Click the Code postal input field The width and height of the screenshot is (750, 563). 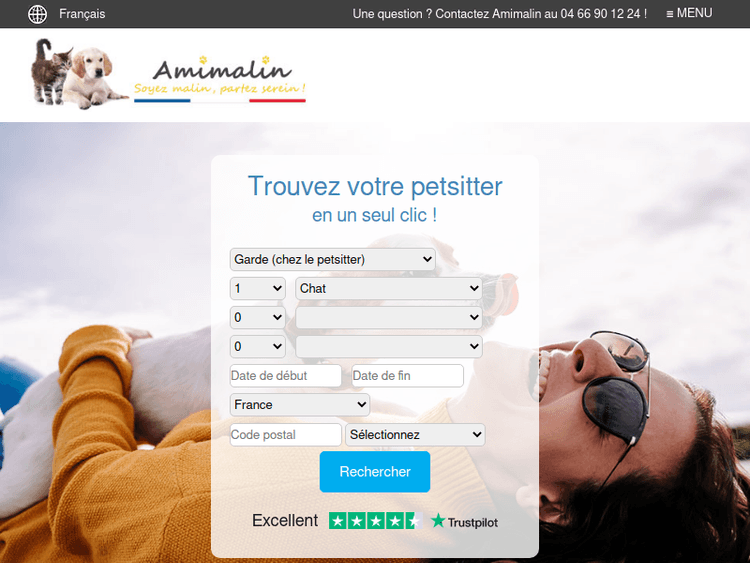(x=286, y=435)
